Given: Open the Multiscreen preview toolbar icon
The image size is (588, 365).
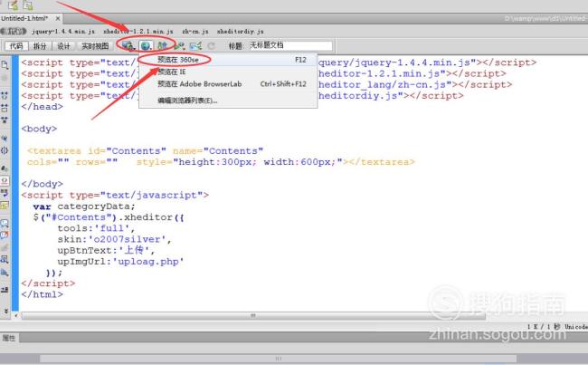Looking at the screenshot, I should [x=128, y=46].
